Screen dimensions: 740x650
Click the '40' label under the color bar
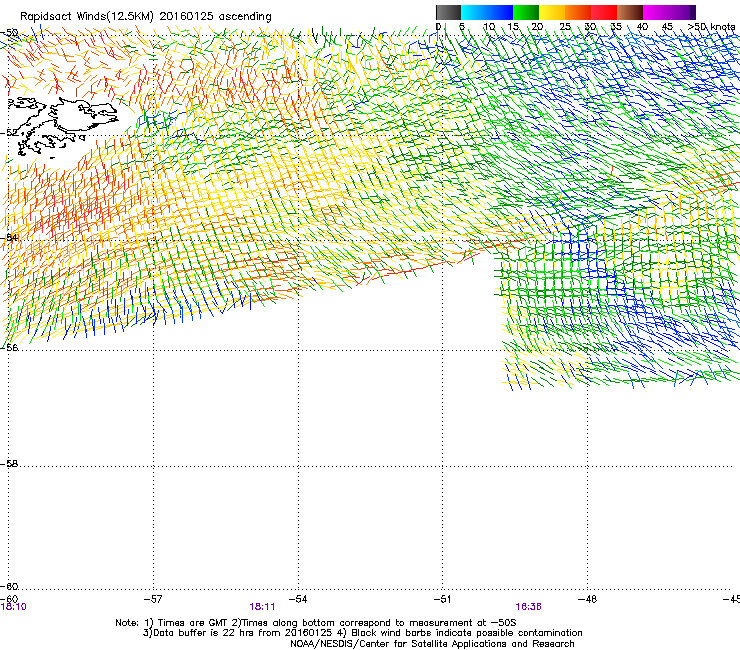(x=642, y=26)
